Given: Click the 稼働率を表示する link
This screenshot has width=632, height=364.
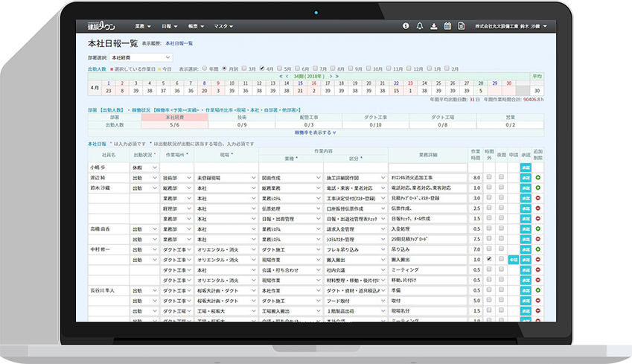Looking at the screenshot, I should pyautogui.click(x=315, y=132).
